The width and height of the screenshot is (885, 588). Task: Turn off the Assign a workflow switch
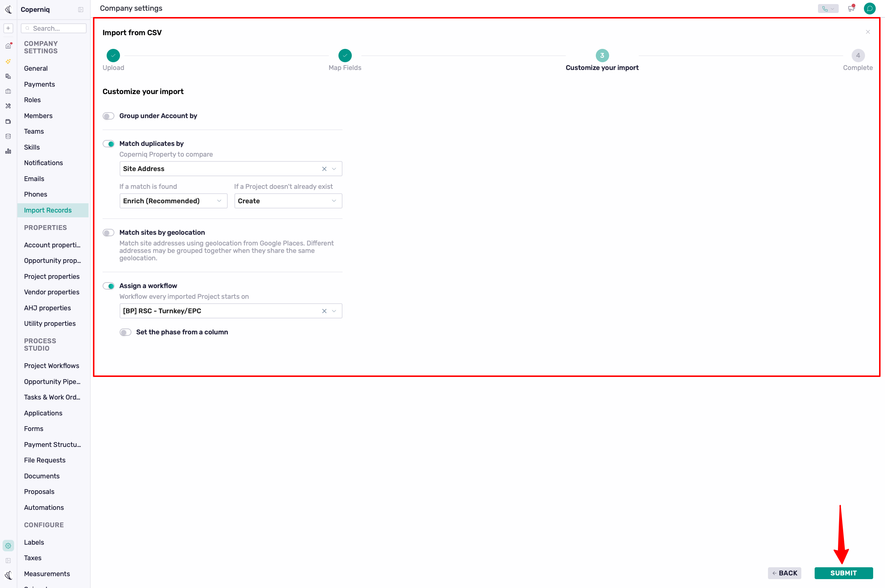(108, 286)
